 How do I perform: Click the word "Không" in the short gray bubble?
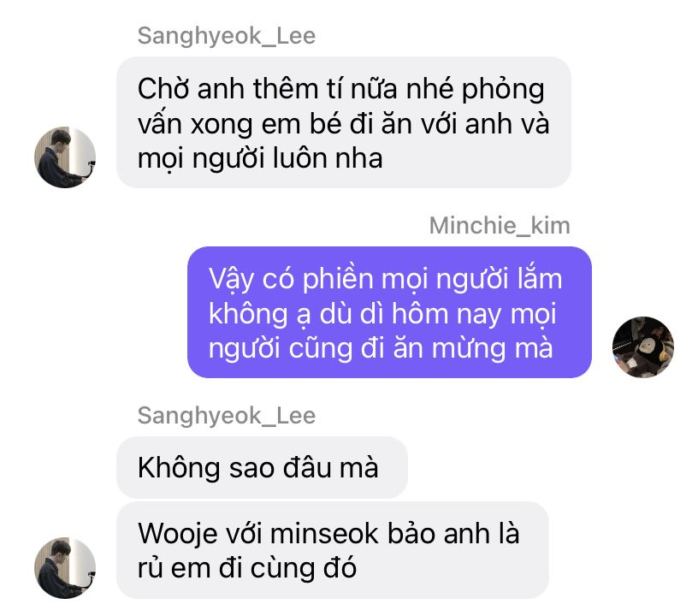(x=179, y=467)
